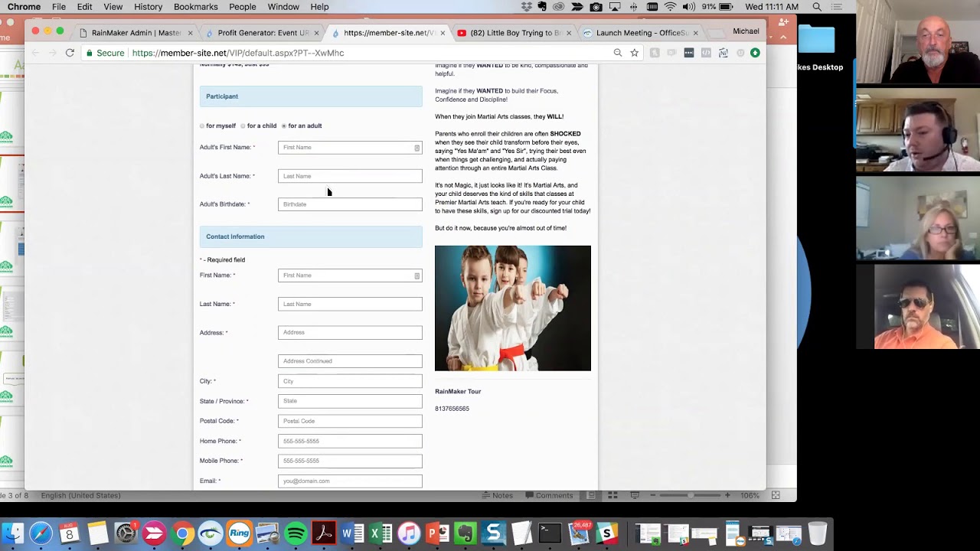Viewport: 980px width, 551px height.
Task: Click the page URL in address bar
Action: coord(238,53)
